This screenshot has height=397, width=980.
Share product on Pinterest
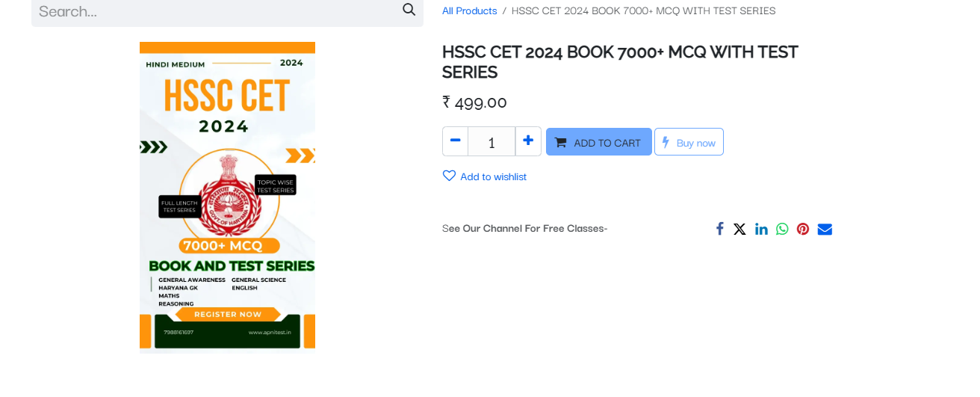tap(803, 229)
